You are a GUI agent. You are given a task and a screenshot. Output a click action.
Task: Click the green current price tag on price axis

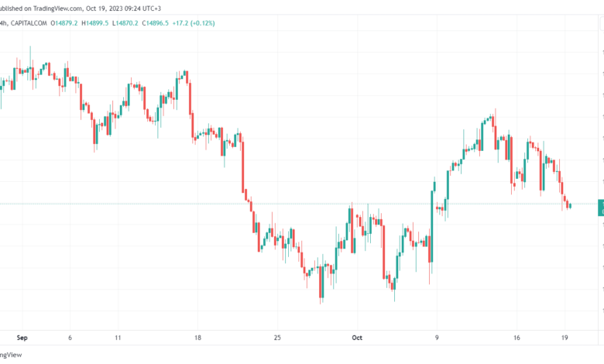point(601,208)
